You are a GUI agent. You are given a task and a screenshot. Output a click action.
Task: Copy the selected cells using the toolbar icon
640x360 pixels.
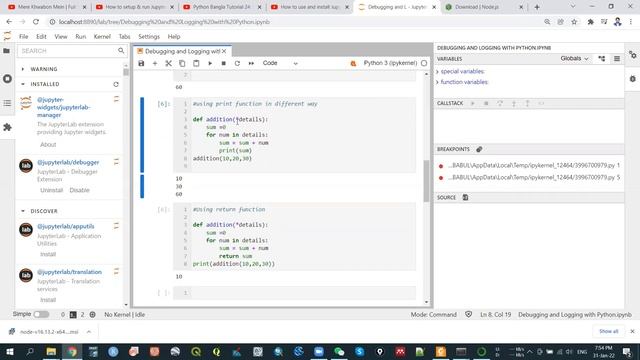tap(182, 63)
